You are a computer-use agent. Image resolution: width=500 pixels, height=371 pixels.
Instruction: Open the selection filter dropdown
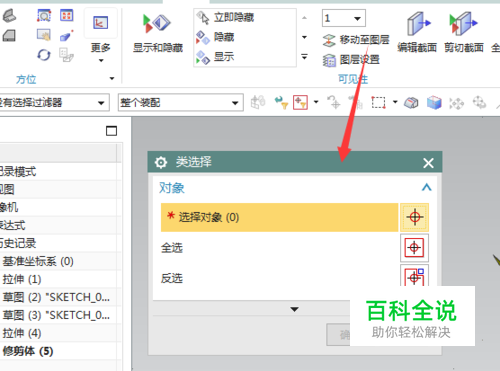(101, 103)
